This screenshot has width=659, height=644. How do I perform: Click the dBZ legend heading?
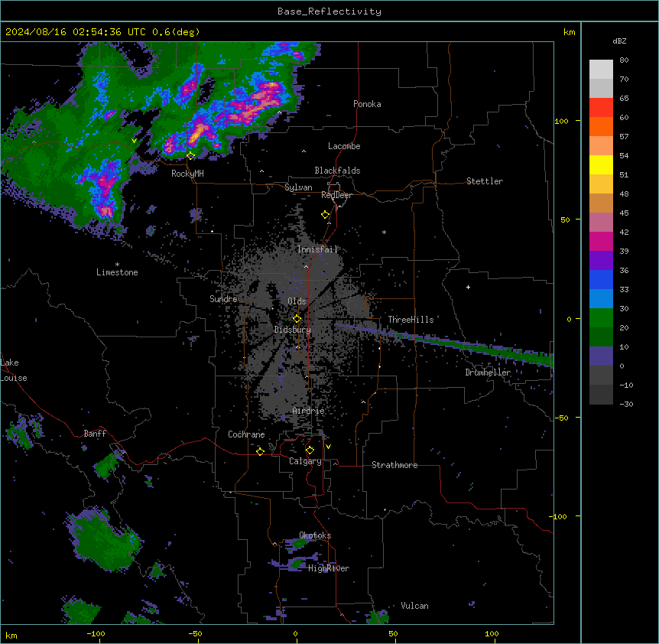[619, 41]
